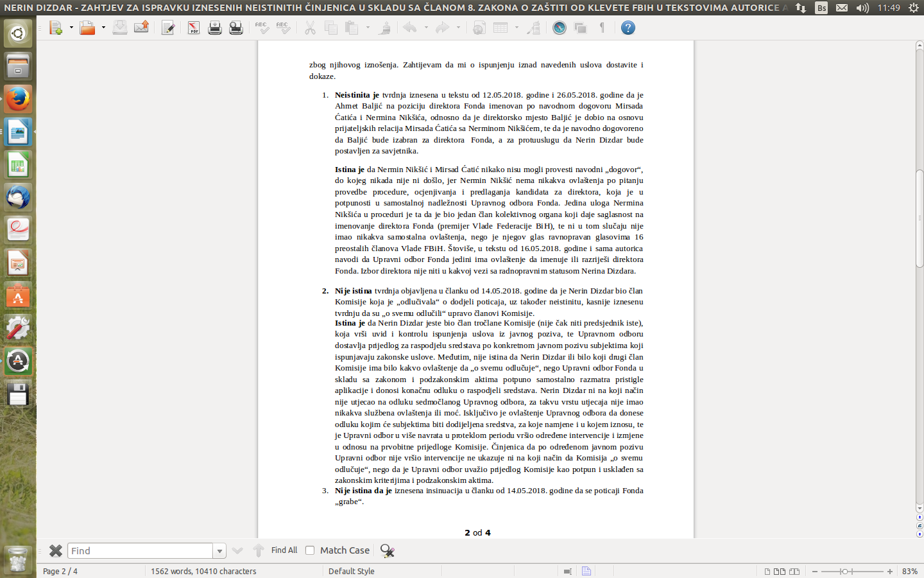The width and height of the screenshot is (924, 578).
Task: Toggle insert mode indicator in status bar
Action: point(568,571)
